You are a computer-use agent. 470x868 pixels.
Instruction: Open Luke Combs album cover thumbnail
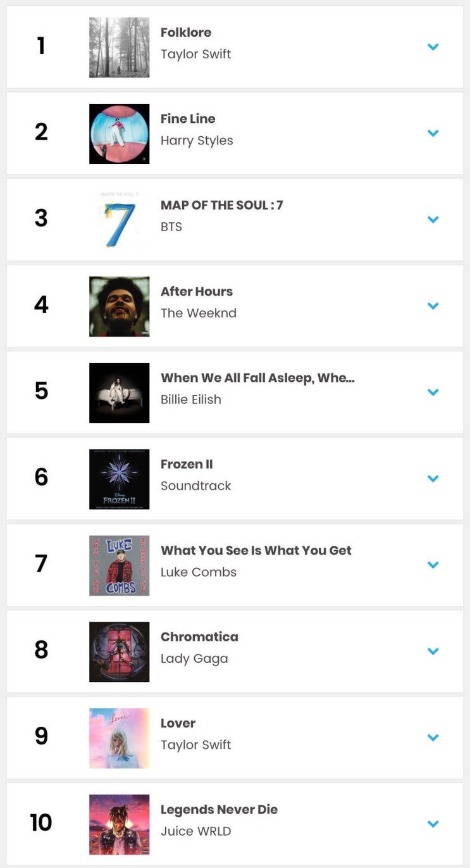pyautogui.click(x=120, y=565)
